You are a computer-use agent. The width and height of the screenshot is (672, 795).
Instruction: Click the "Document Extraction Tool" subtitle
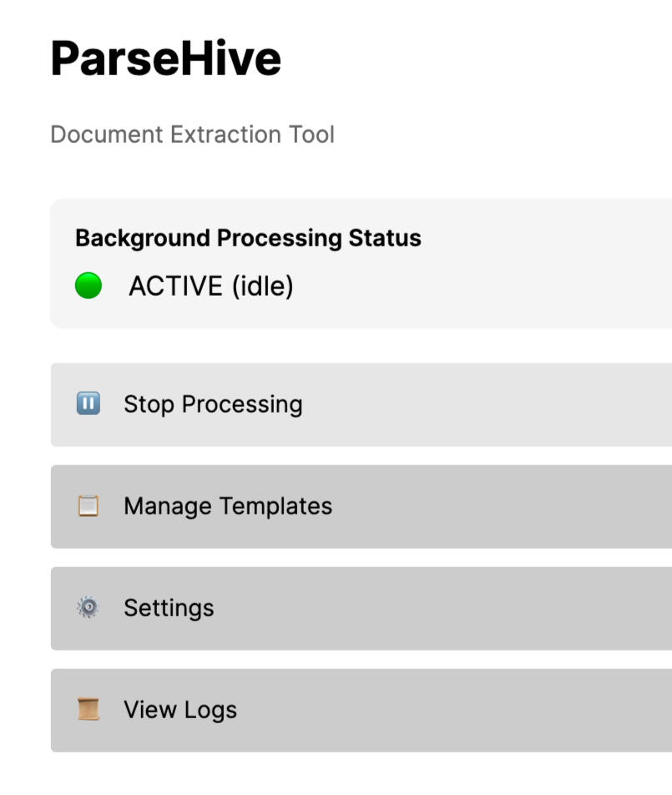192,134
